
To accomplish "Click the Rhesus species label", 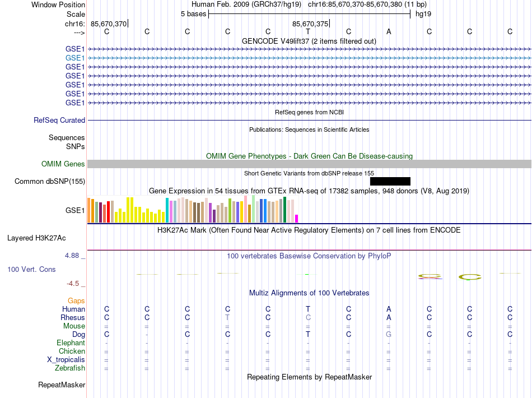I will coord(73,317).
